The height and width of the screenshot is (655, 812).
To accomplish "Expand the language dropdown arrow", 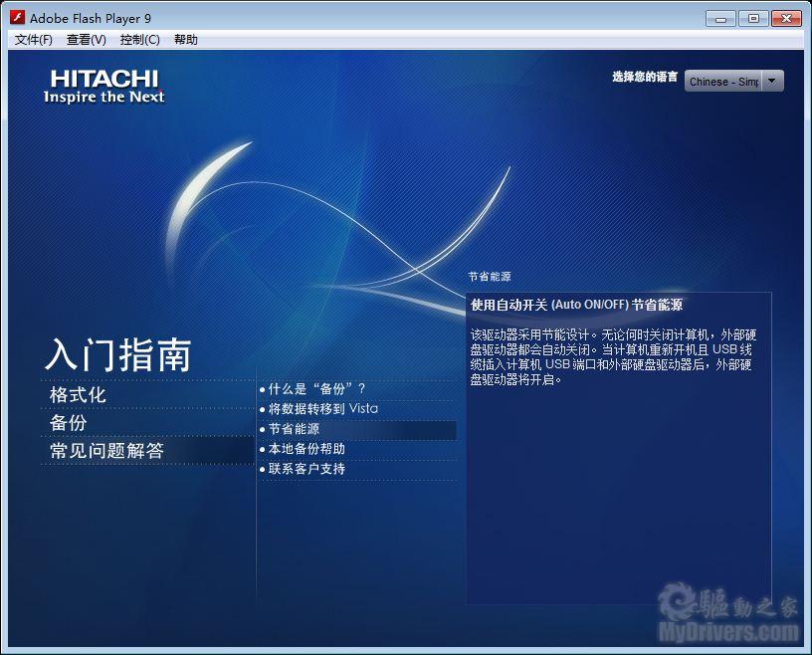I will [772, 82].
